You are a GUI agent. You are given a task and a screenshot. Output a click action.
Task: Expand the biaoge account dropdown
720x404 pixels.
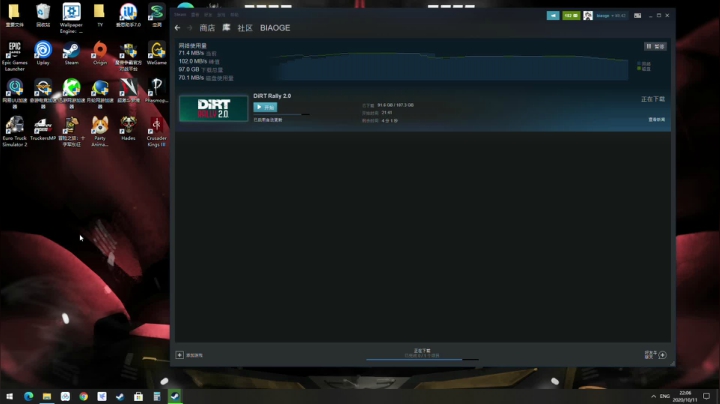[x=611, y=16]
